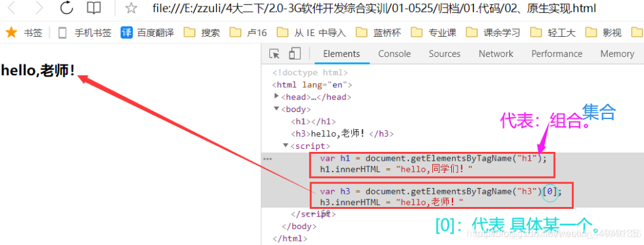The image size is (644, 245).
Task: Go forward using the browser forward arrow
Action: 39,8
